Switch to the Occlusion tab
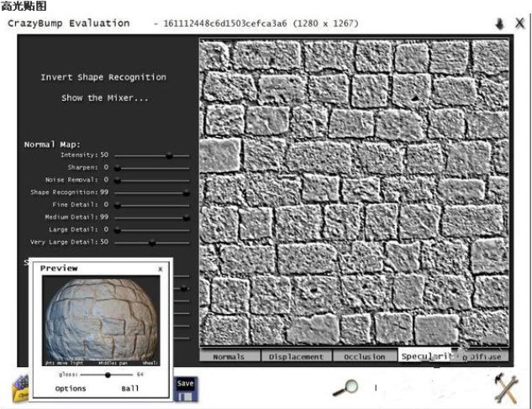Image resolution: width=532 pixels, height=409 pixels. (365, 356)
